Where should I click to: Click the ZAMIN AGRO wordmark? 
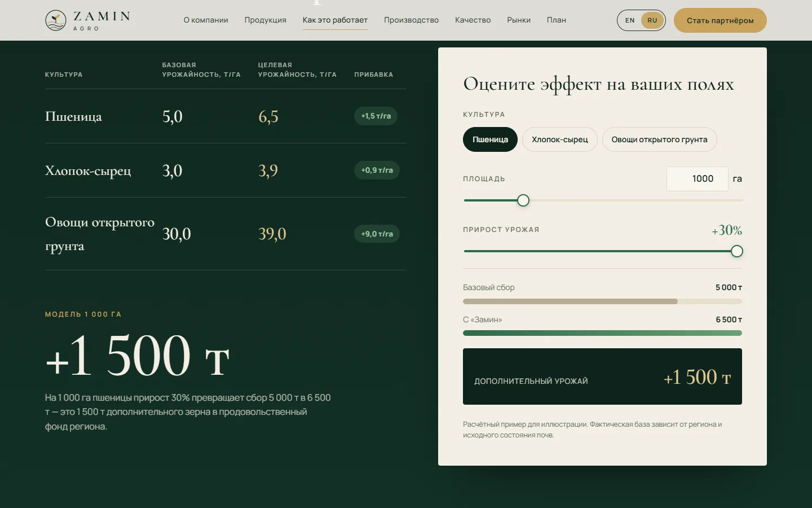coord(101,20)
